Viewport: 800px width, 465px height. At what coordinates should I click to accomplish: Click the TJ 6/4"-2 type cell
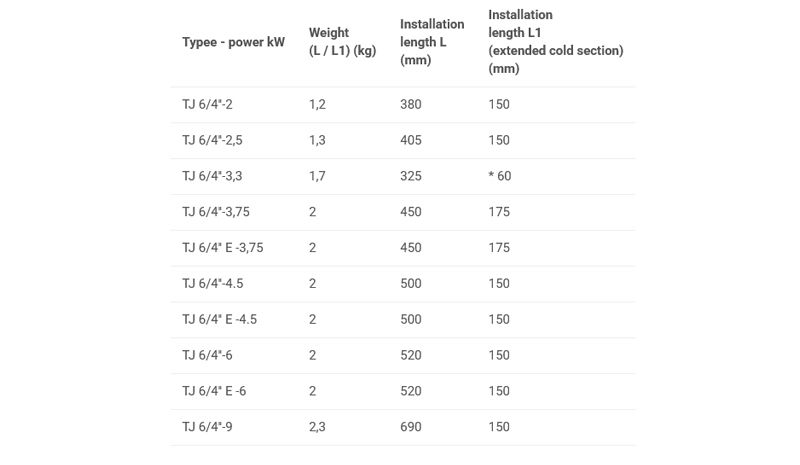point(207,104)
